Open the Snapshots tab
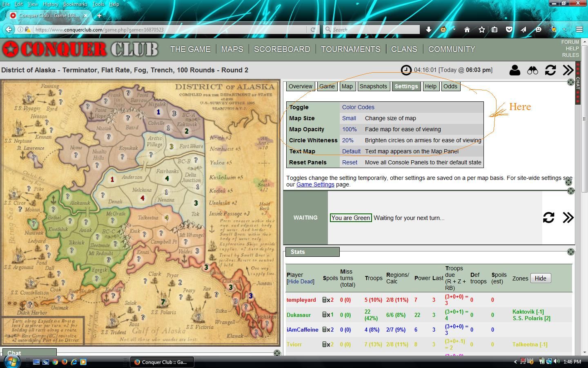This screenshot has height=368, width=588. pyautogui.click(x=373, y=86)
